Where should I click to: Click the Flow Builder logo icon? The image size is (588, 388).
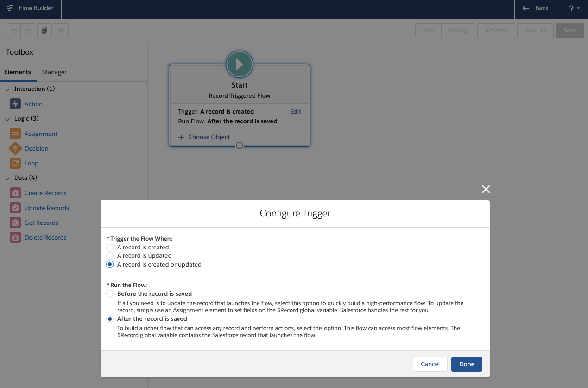pos(10,8)
